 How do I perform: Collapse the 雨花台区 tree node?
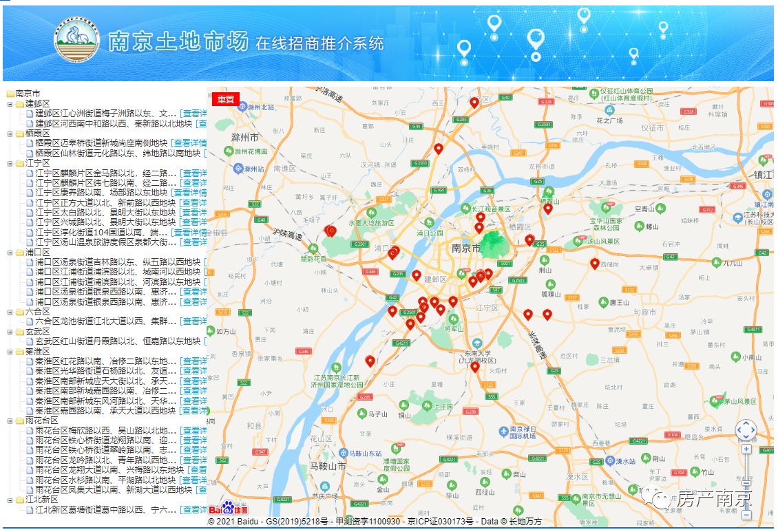click(x=10, y=421)
